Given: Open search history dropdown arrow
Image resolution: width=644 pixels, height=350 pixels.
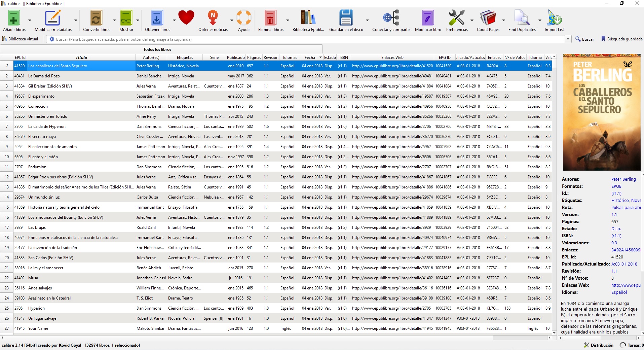Looking at the screenshot, I should (x=568, y=39).
